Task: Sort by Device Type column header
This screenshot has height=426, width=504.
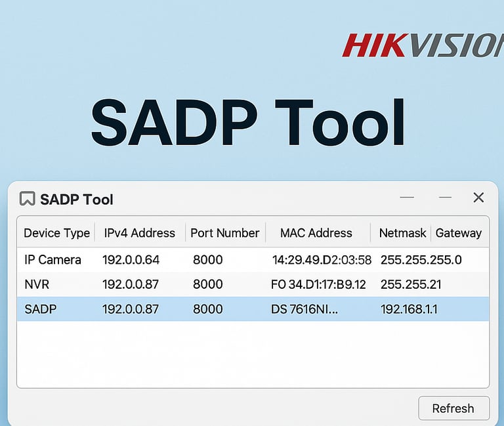Action: point(57,233)
